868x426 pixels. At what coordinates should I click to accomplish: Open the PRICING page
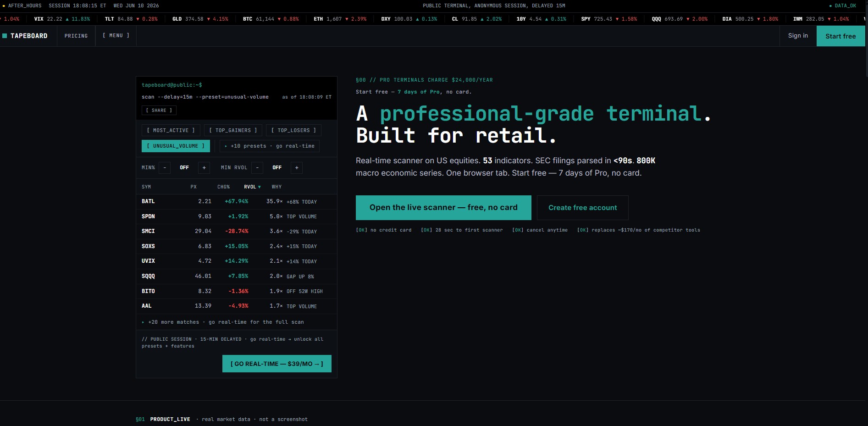(x=76, y=36)
